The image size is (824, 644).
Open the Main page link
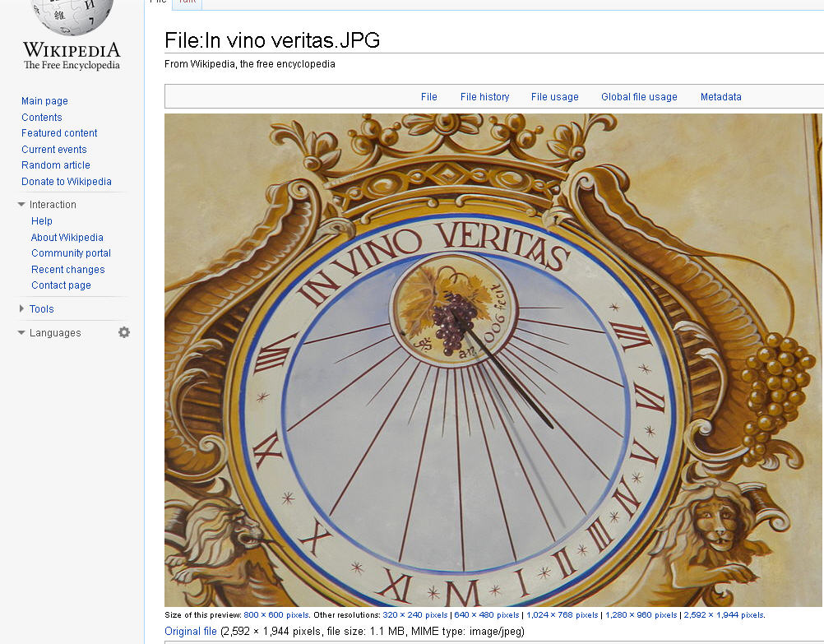click(x=44, y=101)
